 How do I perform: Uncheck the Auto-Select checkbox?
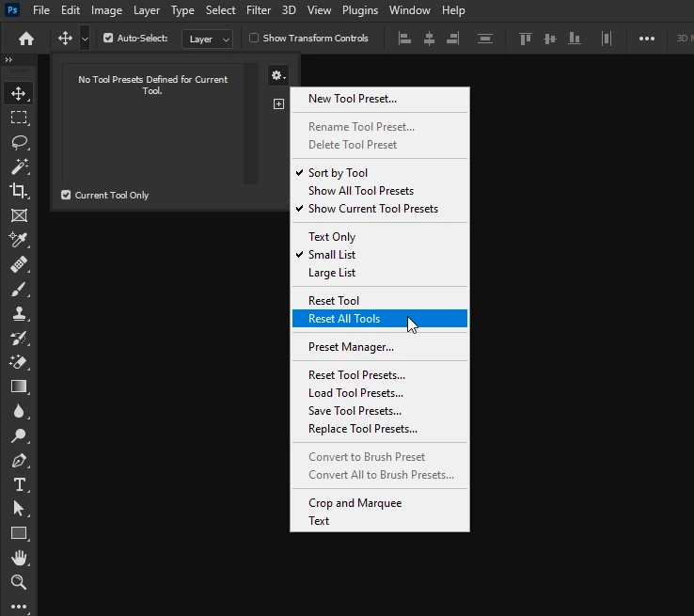click(108, 38)
